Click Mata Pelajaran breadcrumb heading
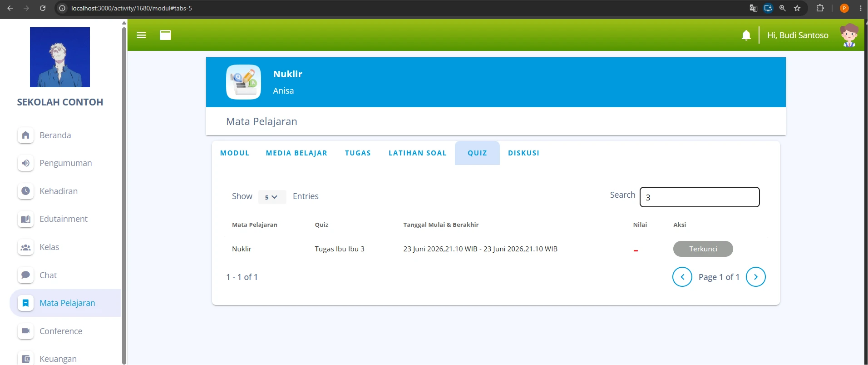Viewport: 868px width, 365px height. point(261,121)
